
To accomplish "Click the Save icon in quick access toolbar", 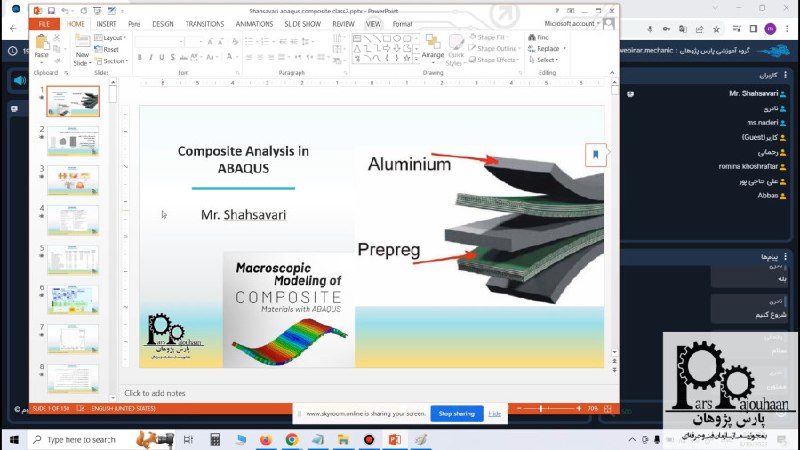I will [51, 11].
